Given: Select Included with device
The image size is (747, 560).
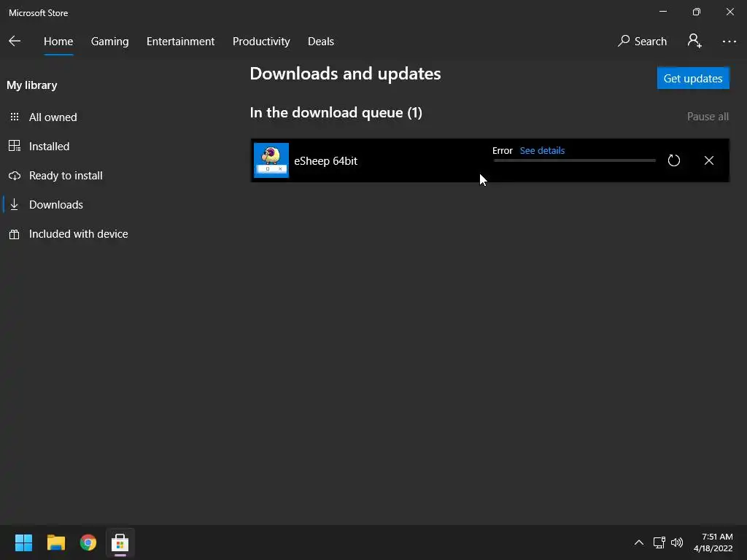Looking at the screenshot, I should point(79,234).
